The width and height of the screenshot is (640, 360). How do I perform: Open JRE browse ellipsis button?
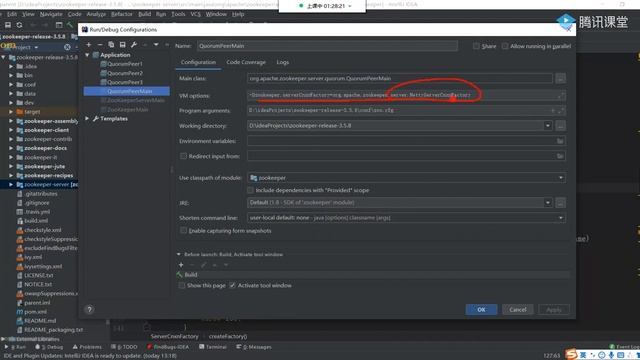coord(560,202)
